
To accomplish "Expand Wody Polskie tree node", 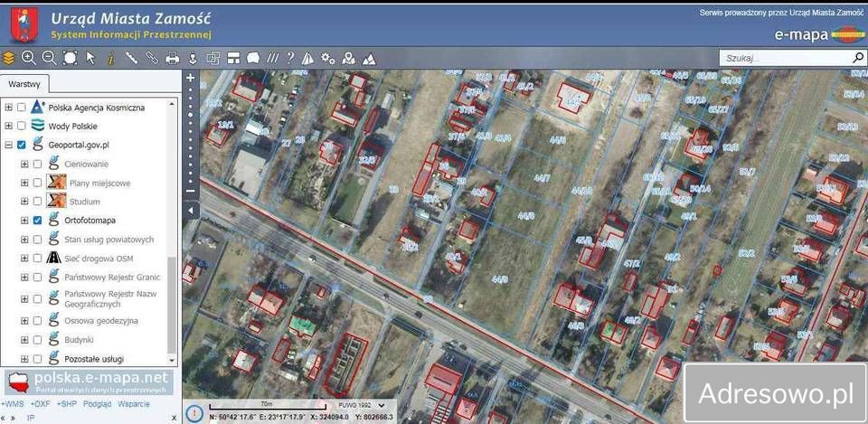I will (x=8, y=126).
